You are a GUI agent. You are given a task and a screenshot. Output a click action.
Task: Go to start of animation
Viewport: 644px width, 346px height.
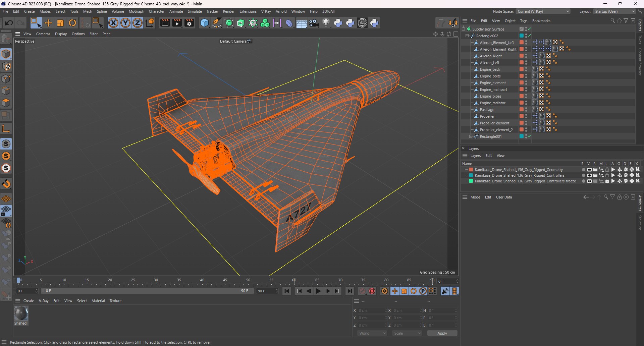coord(287,291)
